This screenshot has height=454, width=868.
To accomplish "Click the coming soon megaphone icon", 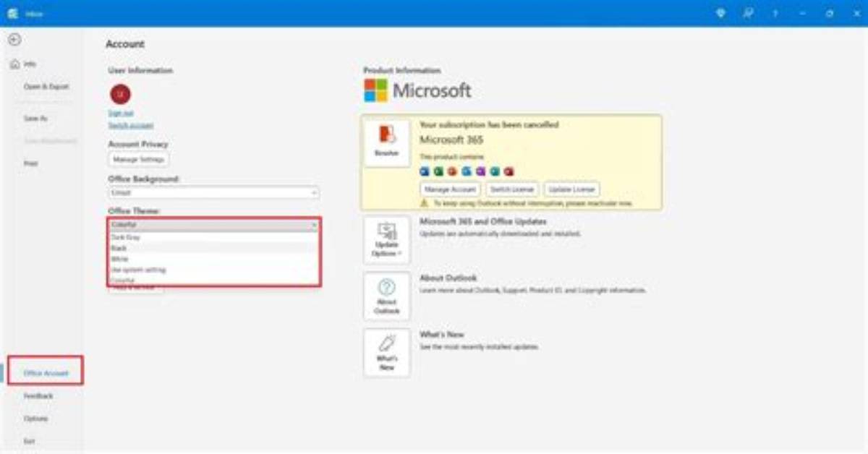I will click(748, 13).
